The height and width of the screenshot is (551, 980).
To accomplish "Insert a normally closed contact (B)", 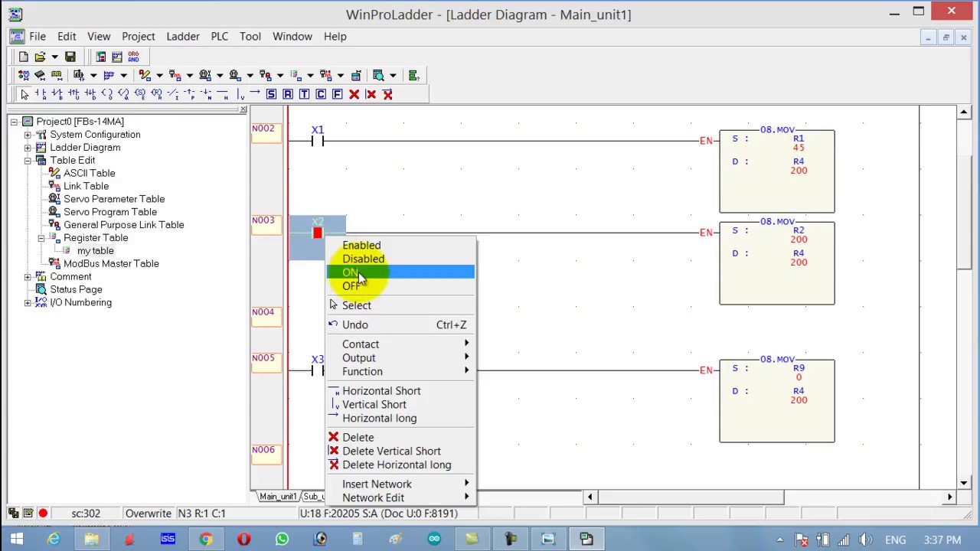I will point(57,94).
